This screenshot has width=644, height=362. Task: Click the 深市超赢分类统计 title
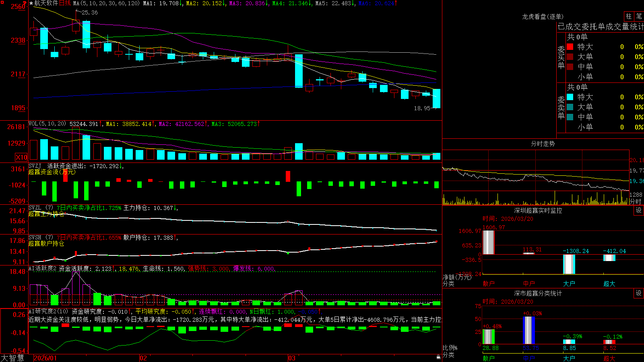coord(538,293)
